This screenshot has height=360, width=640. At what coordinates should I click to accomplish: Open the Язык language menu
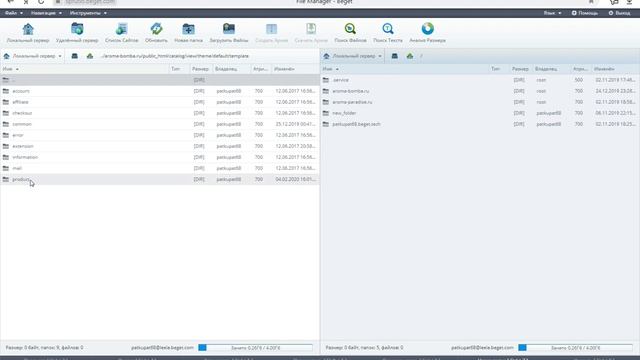[552, 13]
